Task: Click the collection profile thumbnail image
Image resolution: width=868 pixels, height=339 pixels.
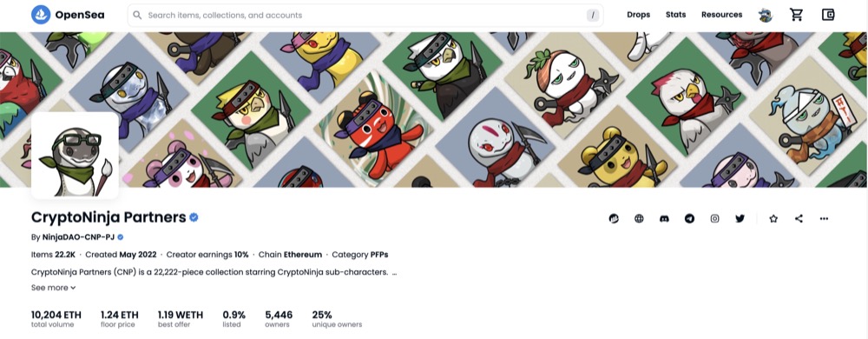Action: click(75, 156)
